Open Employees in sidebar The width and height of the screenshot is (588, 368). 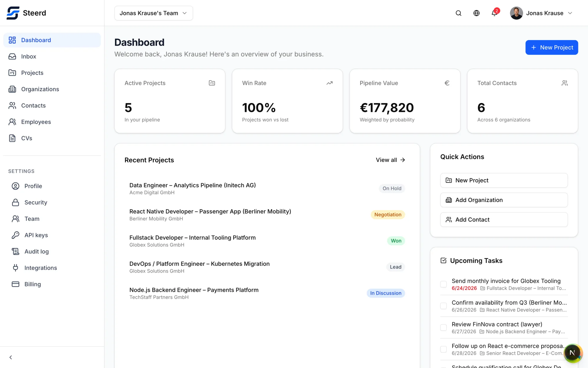pyautogui.click(x=52, y=122)
